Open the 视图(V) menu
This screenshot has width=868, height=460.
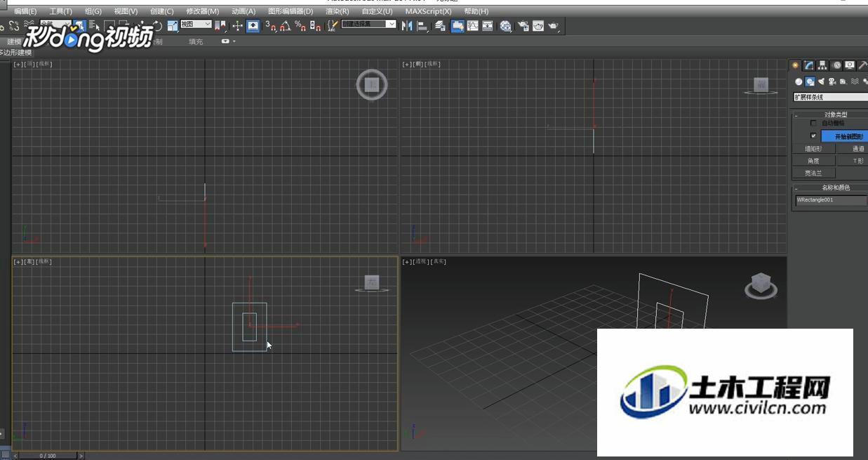coord(126,11)
